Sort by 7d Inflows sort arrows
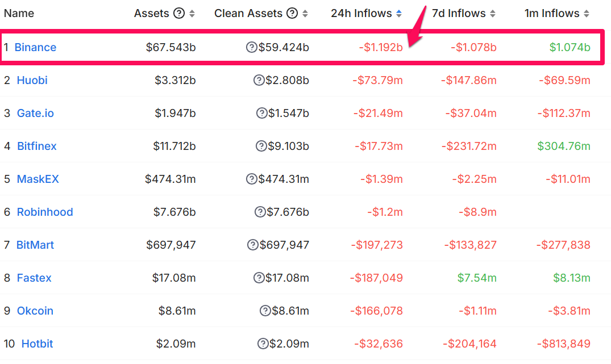Screen dimensions: 611x364 (493, 14)
